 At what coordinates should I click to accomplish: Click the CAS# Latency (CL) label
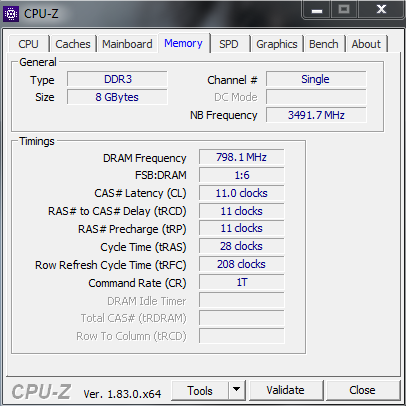pyautogui.click(x=140, y=193)
